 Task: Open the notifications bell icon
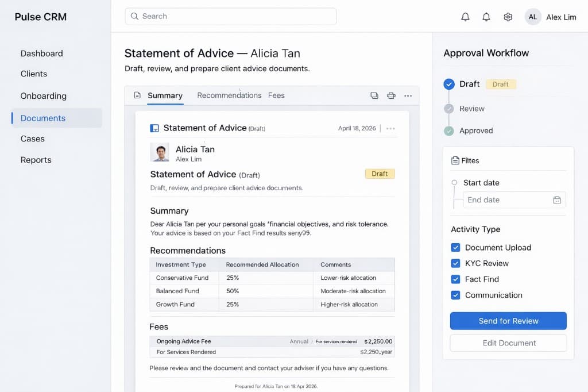(466, 17)
